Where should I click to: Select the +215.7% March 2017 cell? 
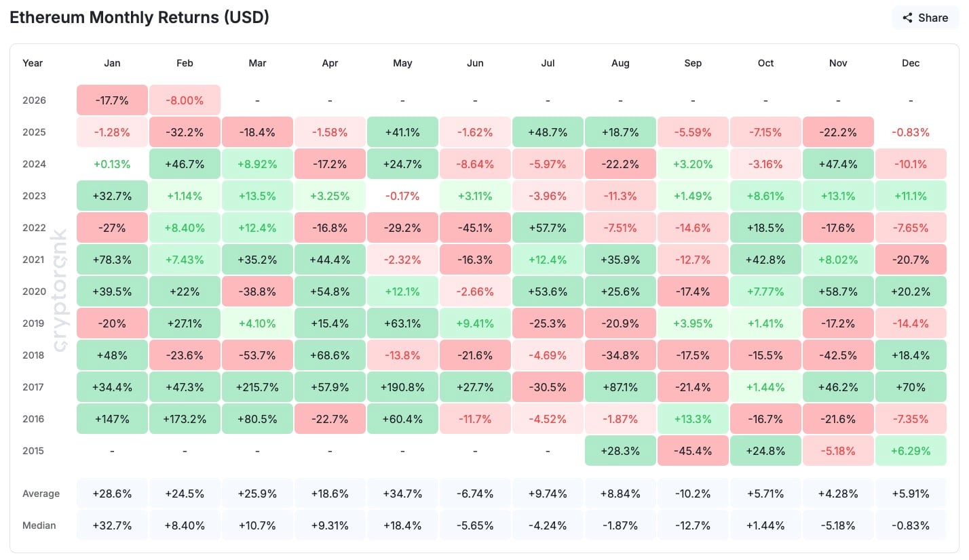257,387
